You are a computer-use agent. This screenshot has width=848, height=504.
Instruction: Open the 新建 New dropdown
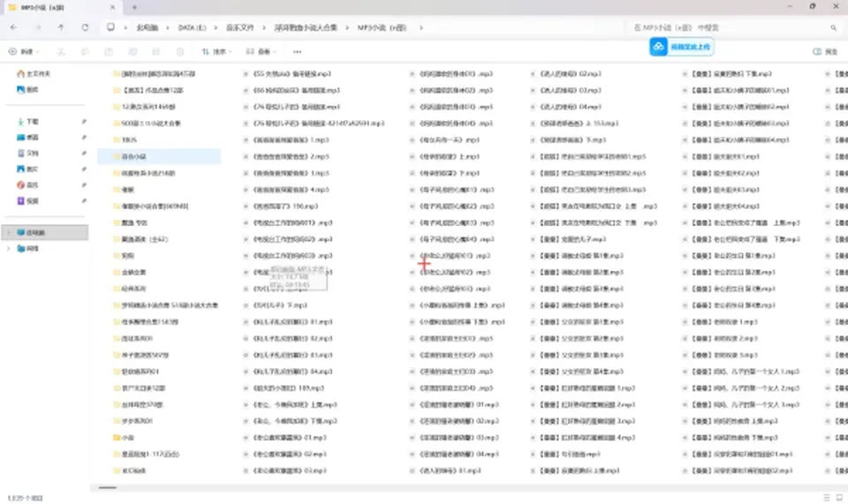click(24, 52)
